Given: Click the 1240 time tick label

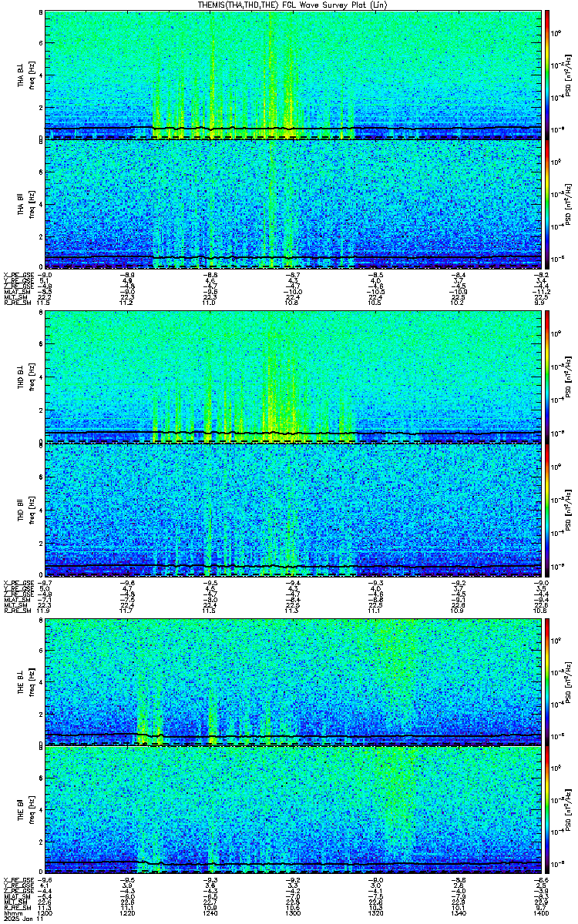Looking at the screenshot, I should pos(210,913).
